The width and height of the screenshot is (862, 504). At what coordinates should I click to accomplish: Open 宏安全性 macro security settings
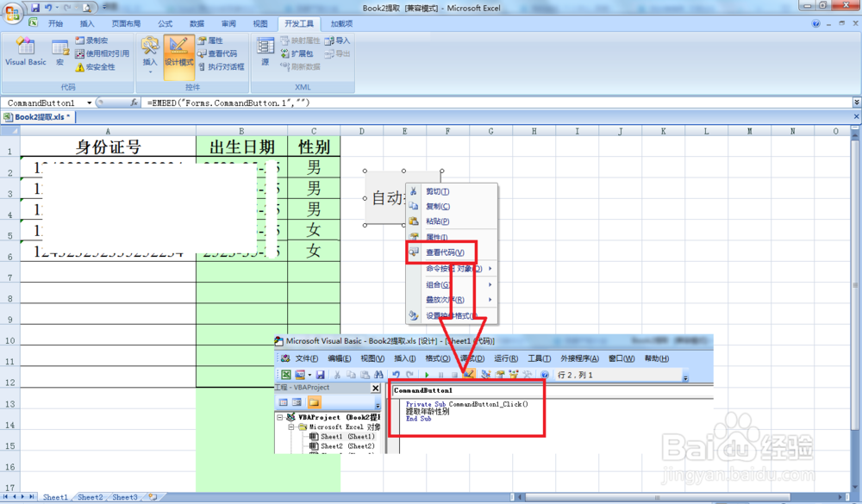pos(95,66)
